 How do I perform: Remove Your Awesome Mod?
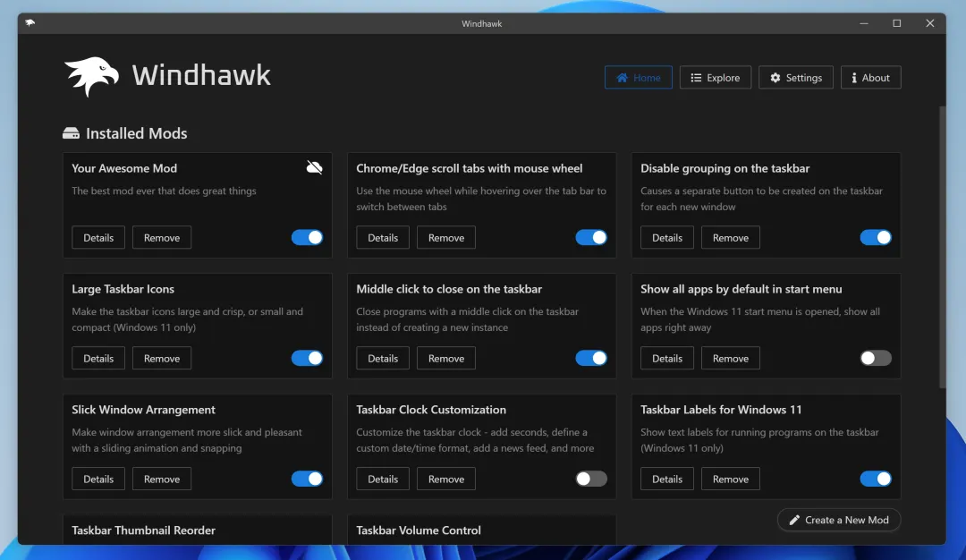[162, 238]
